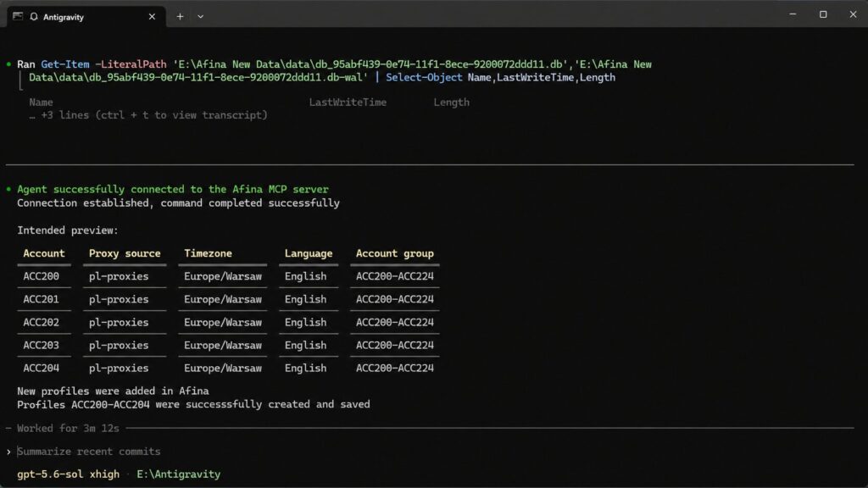Click the 'Language' column header
This screenshot has height=488, width=868.
pos(309,253)
